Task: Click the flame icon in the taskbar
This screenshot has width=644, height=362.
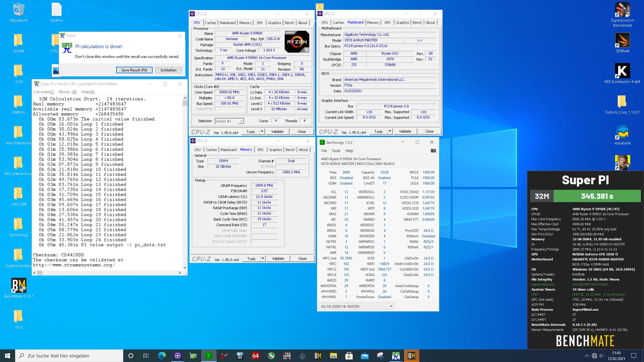Action: pos(302,356)
